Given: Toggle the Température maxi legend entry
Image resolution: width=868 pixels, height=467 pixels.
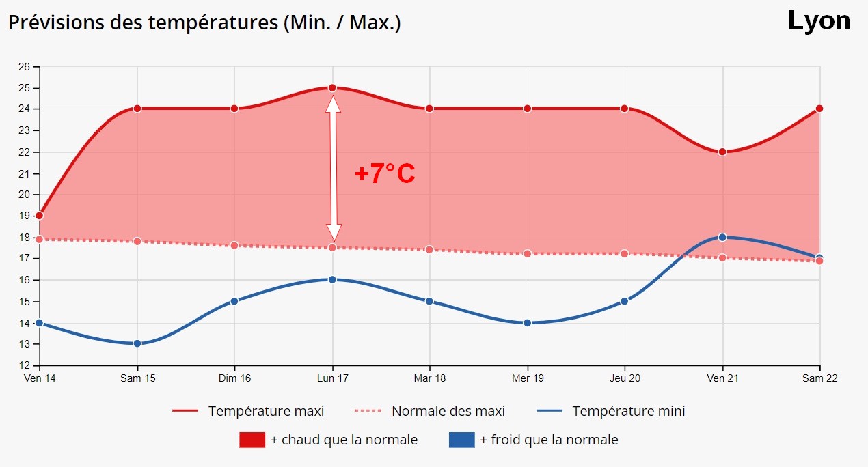Looking at the screenshot, I should [248, 411].
